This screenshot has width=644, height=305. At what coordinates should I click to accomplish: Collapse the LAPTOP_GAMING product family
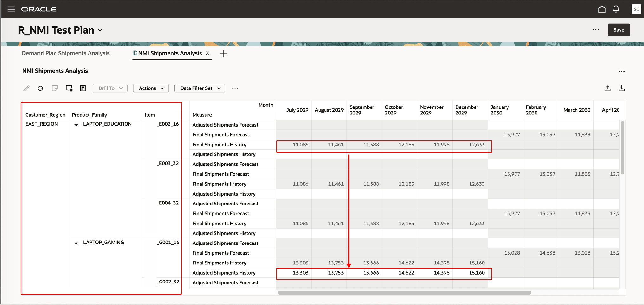[76, 243]
